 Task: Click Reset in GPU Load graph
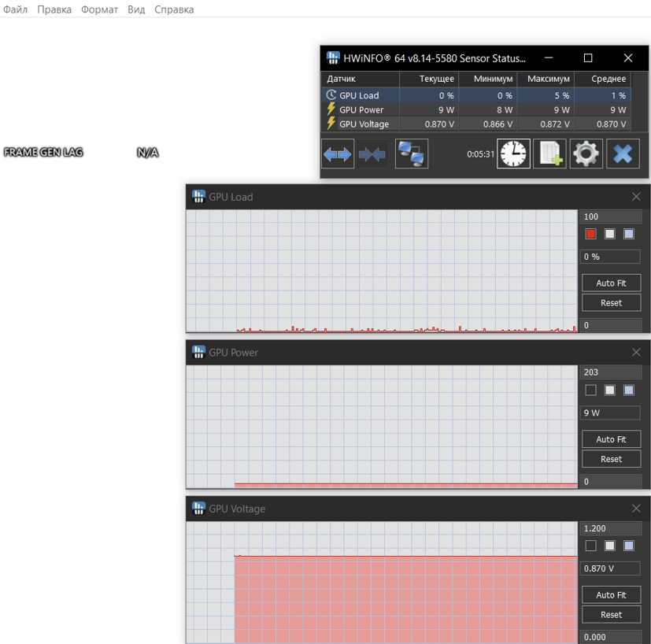[611, 302]
